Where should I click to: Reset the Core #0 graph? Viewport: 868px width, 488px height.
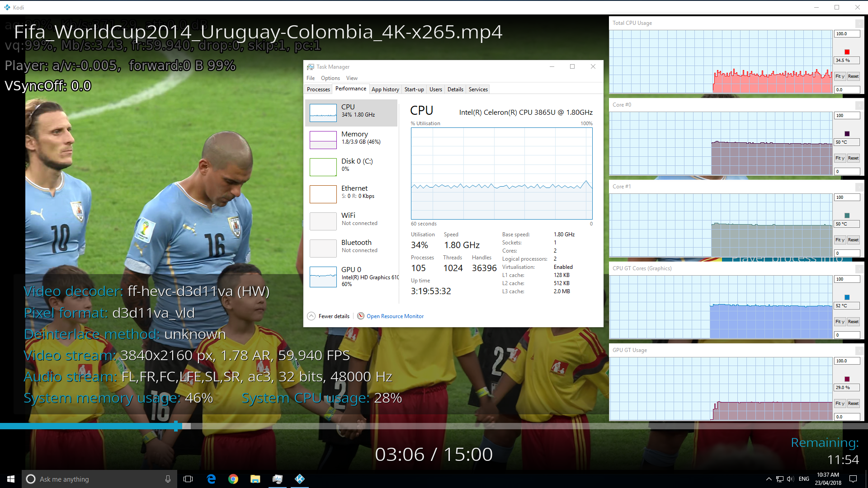click(853, 158)
